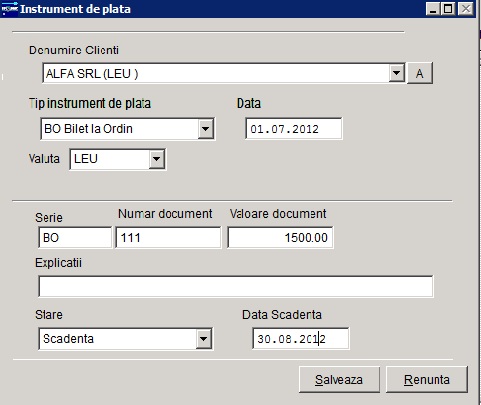
Task: Open the Denumire Clienti dropdown arrow
Action: pos(397,73)
